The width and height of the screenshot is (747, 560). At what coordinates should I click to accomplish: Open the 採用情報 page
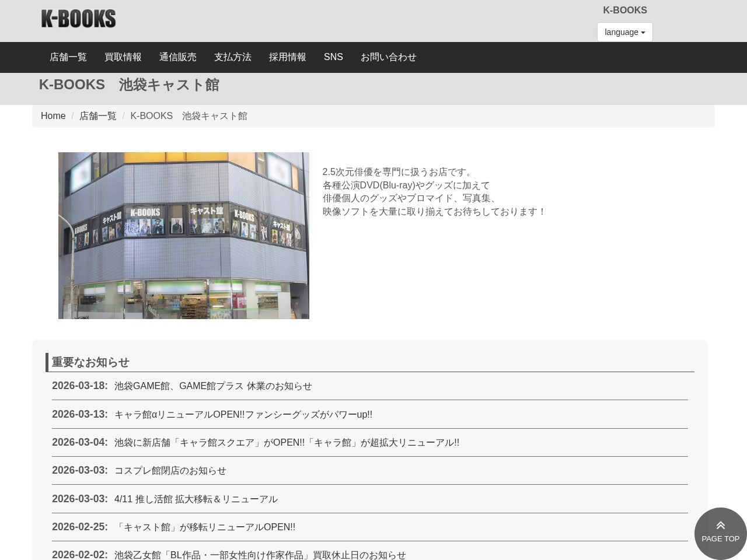[287, 57]
